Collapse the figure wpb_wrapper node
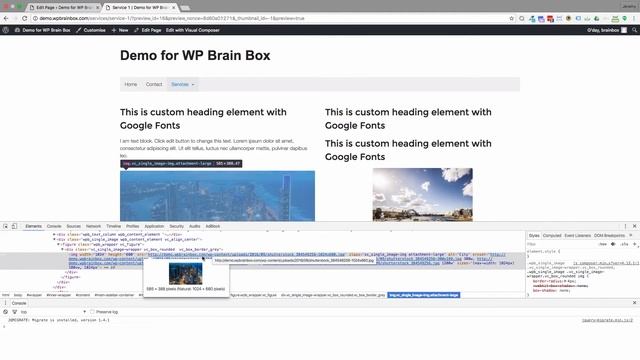This screenshot has height=360, width=640. click(58, 244)
